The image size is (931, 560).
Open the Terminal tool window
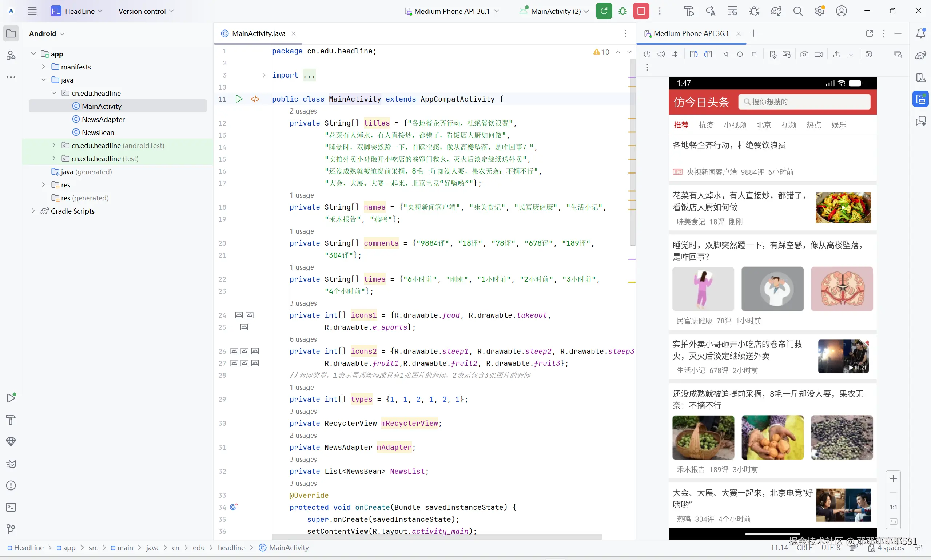(x=11, y=507)
